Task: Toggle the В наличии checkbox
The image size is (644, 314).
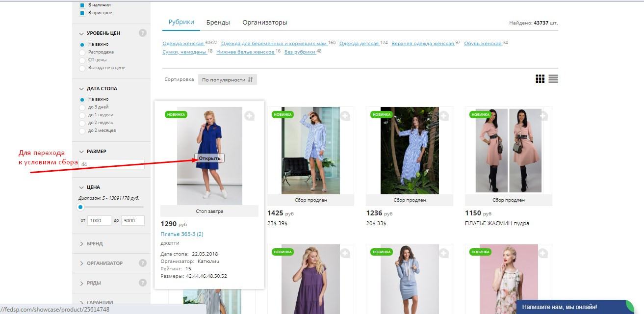Action: point(82,5)
